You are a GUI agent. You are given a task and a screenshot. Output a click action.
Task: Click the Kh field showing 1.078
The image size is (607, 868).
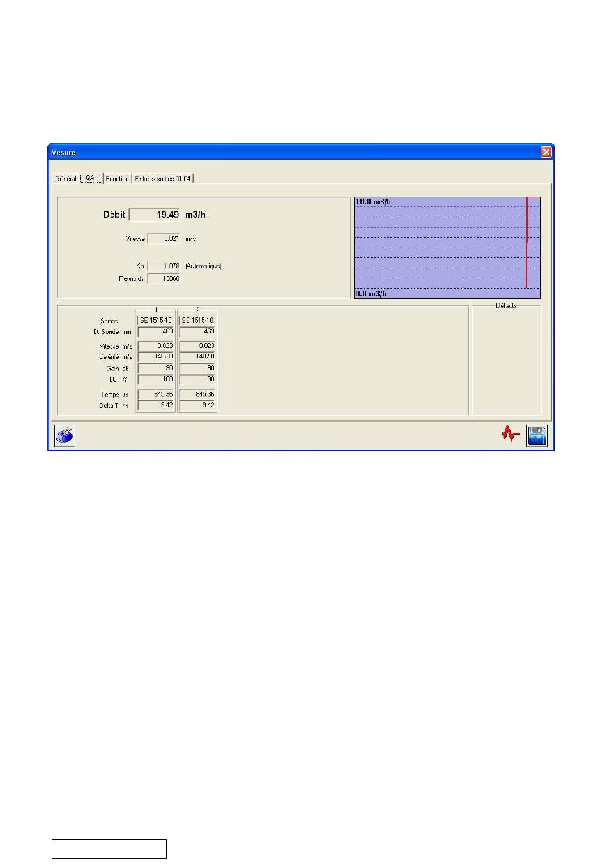[x=164, y=266]
